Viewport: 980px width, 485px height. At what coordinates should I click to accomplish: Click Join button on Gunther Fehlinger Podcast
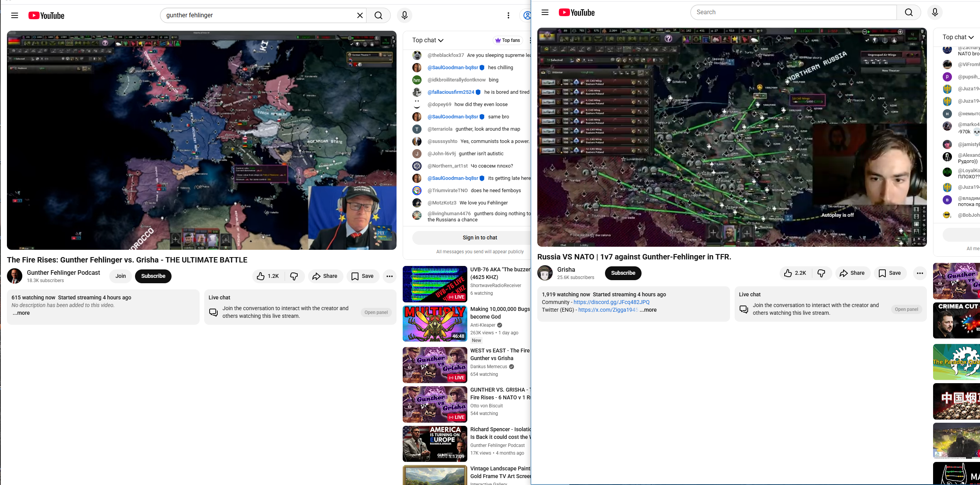coord(120,276)
